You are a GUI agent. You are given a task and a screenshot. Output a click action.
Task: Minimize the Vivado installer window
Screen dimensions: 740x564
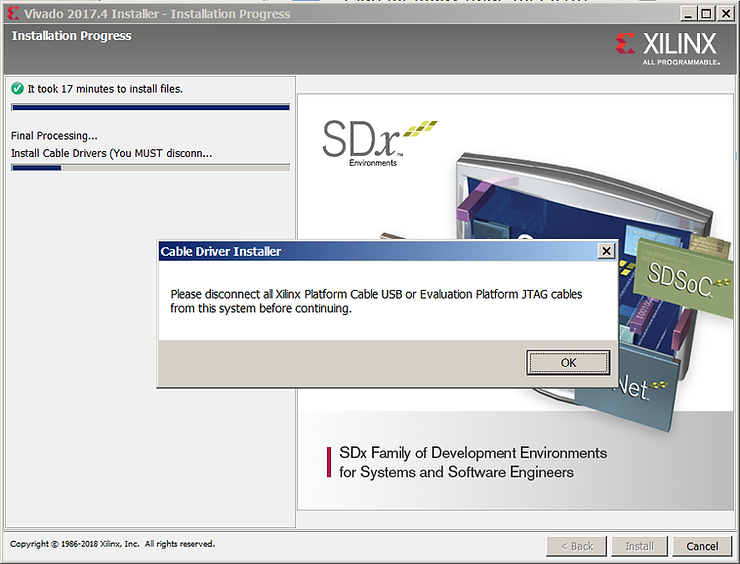point(689,13)
